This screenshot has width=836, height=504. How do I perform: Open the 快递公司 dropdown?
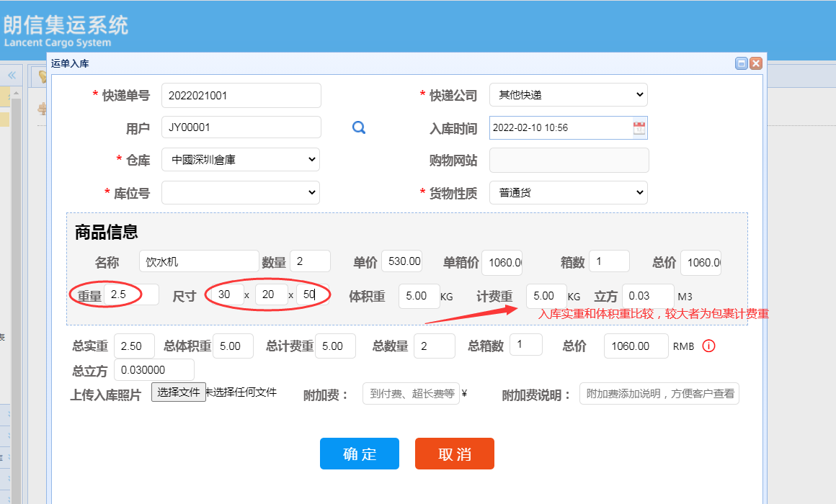(x=568, y=95)
